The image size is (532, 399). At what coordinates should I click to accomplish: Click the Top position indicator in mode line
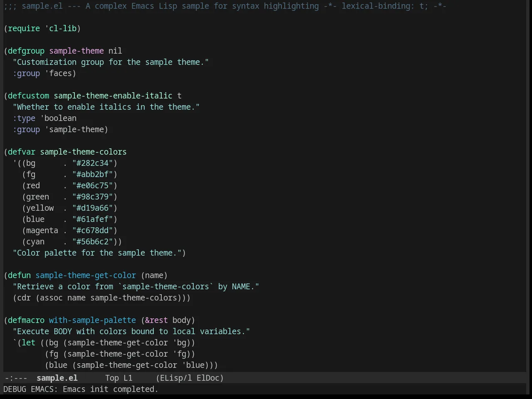[112, 378]
